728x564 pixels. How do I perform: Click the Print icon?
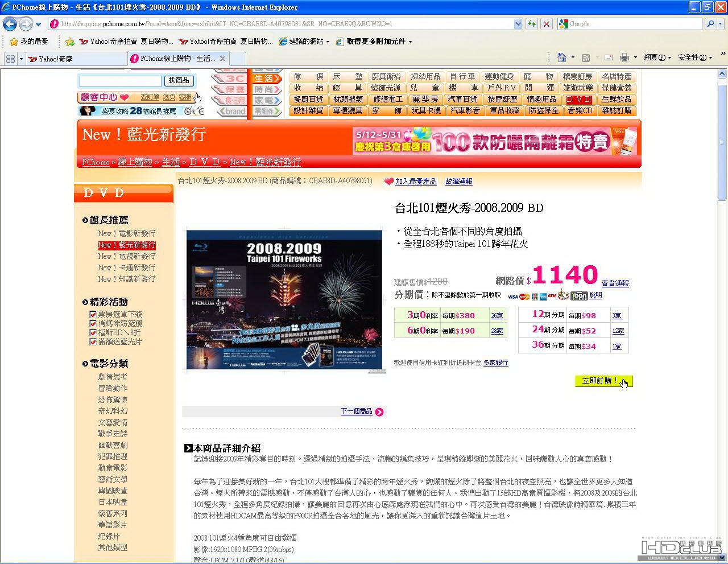click(x=624, y=57)
